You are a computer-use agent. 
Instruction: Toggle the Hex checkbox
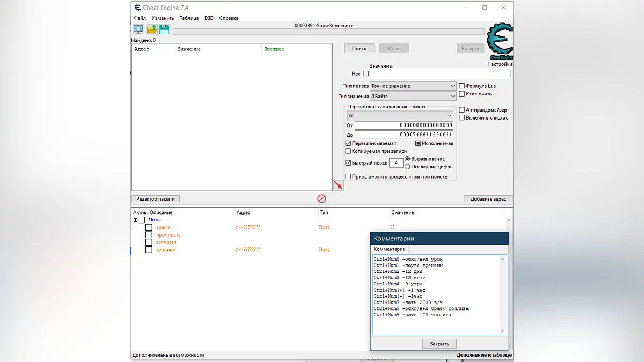click(x=366, y=74)
